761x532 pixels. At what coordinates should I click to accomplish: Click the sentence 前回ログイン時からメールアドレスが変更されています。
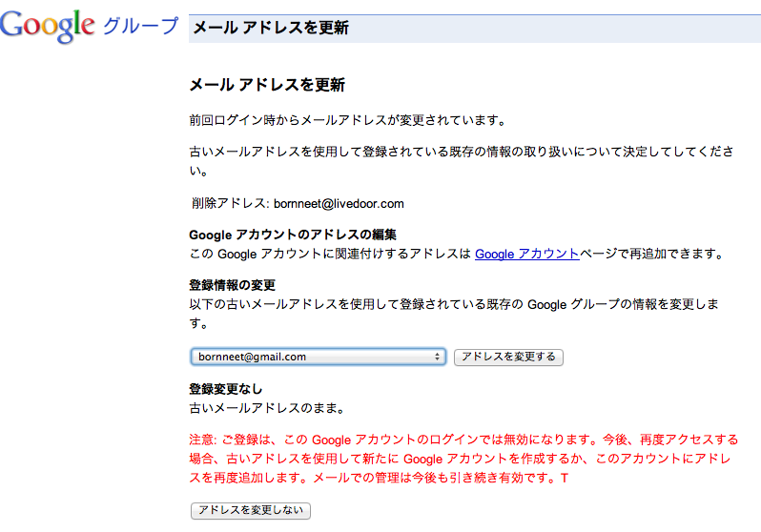(x=348, y=120)
